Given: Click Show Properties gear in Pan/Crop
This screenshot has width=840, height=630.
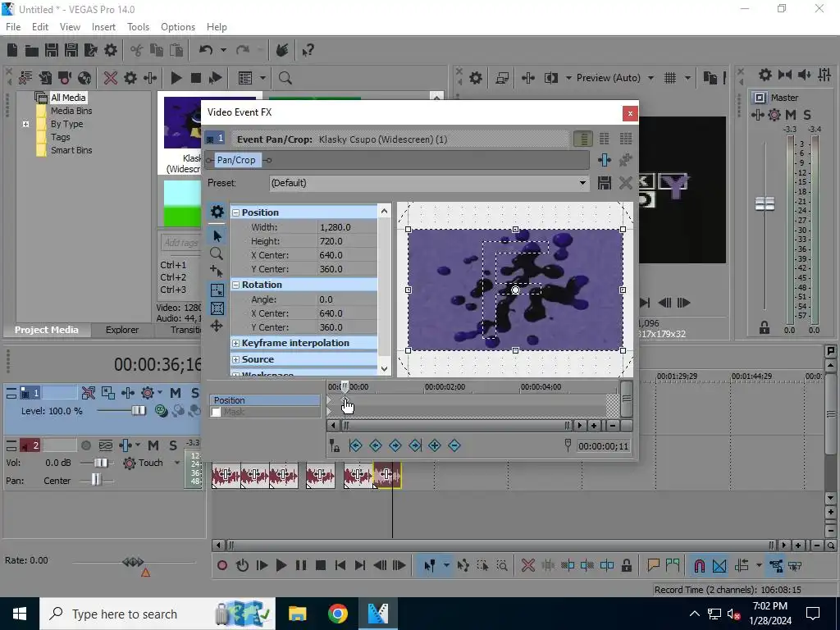Looking at the screenshot, I should point(217,212).
